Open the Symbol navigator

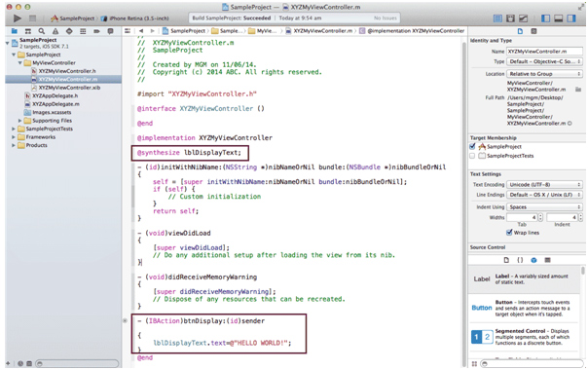pyautogui.click(x=28, y=31)
